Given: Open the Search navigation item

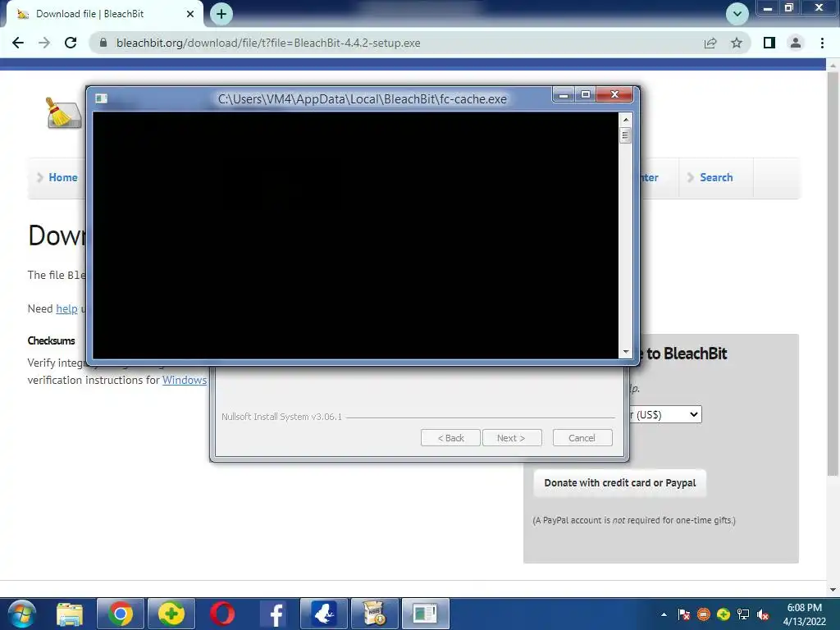Looking at the screenshot, I should (x=716, y=177).
